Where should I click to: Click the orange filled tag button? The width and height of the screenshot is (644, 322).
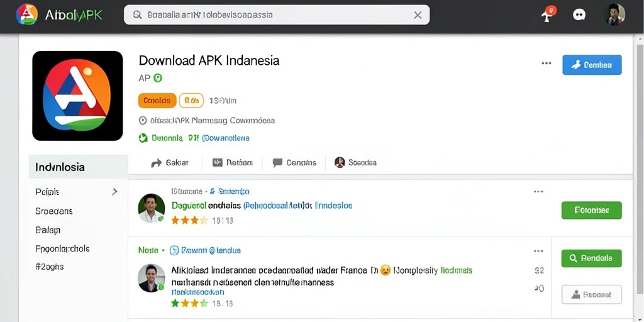(157, 101)
